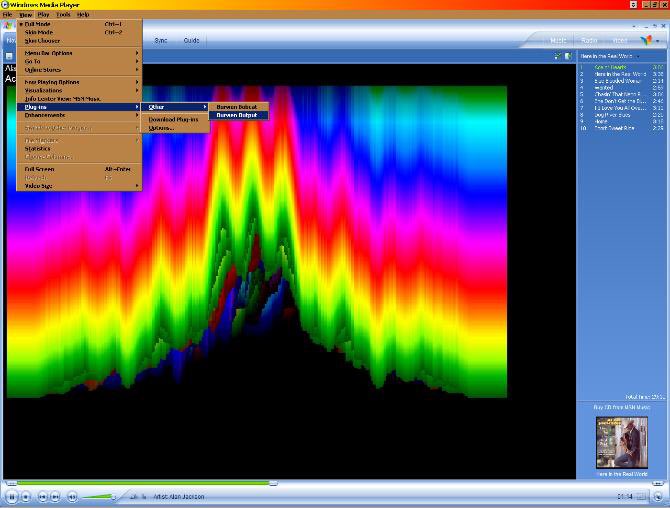Viewport: 670px width, 508px height.
Task: Click Download Plug-ins entry
Action: tap(175, 120)
